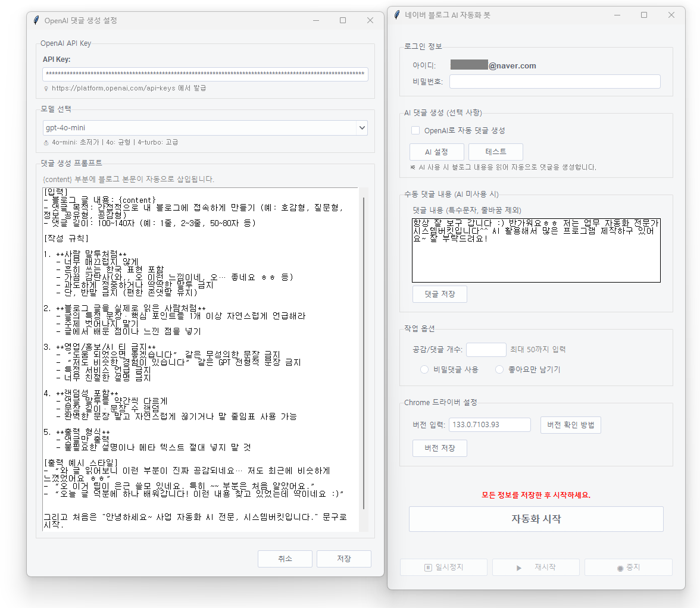Click the Chrome 버전 입력 field
Viewport: 700px width, 608px height.
(x=490, y=425)
